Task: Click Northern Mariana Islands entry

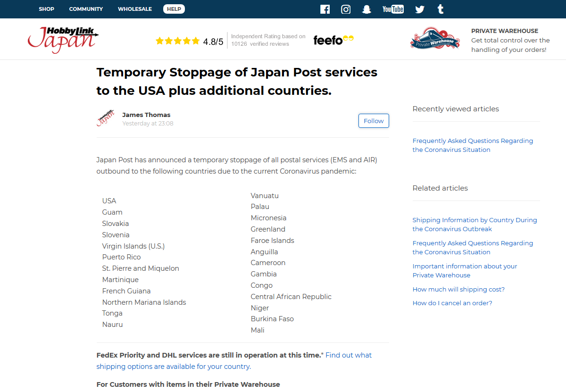Action: (144, 302)
